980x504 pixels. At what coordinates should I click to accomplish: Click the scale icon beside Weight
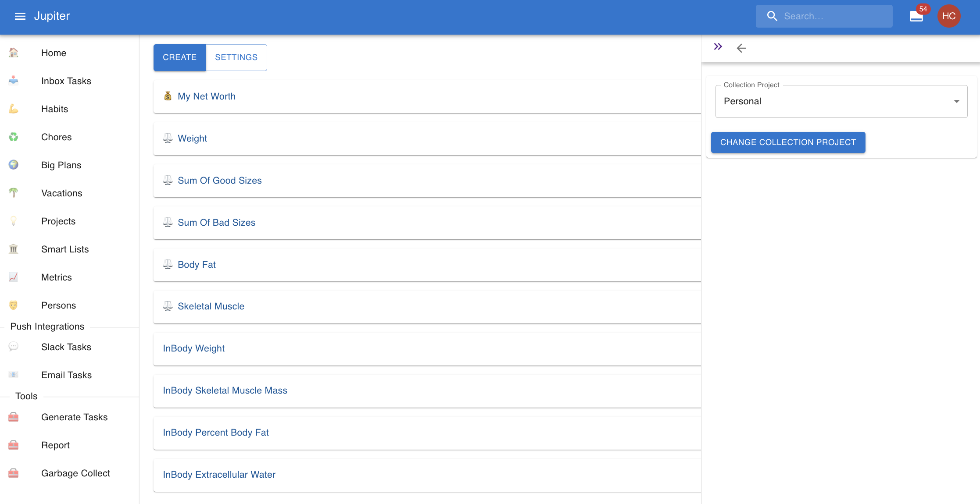pos(168,138)
